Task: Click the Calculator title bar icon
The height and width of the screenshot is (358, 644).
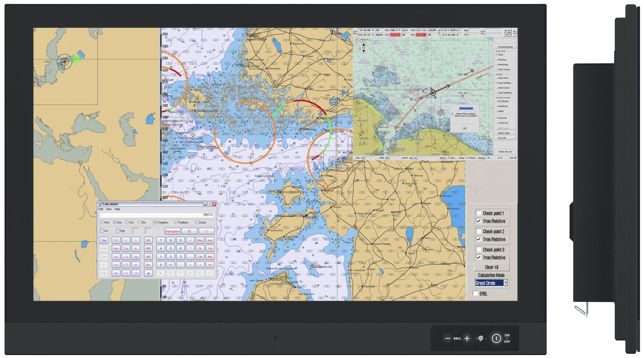Action: 100,204
